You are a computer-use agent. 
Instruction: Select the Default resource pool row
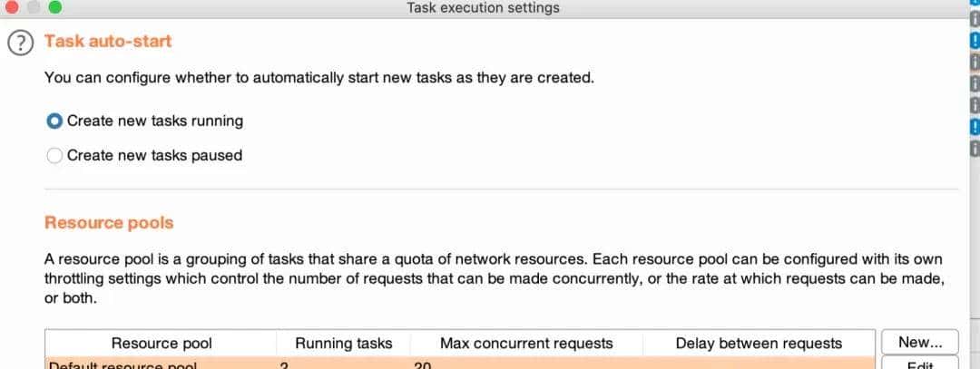pos(272,364)
